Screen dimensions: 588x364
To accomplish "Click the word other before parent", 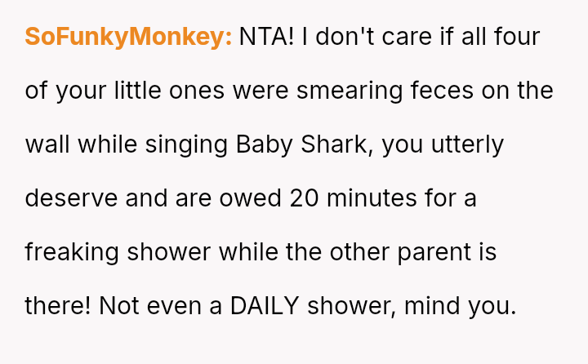I will [351, 252].
